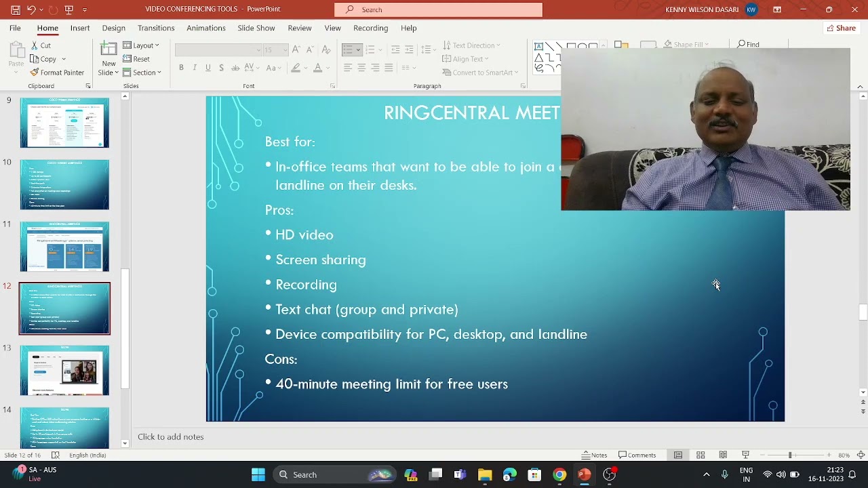The image size is (868, 488).
Task: Click the Windows Start button
Action: click(258, 474)
